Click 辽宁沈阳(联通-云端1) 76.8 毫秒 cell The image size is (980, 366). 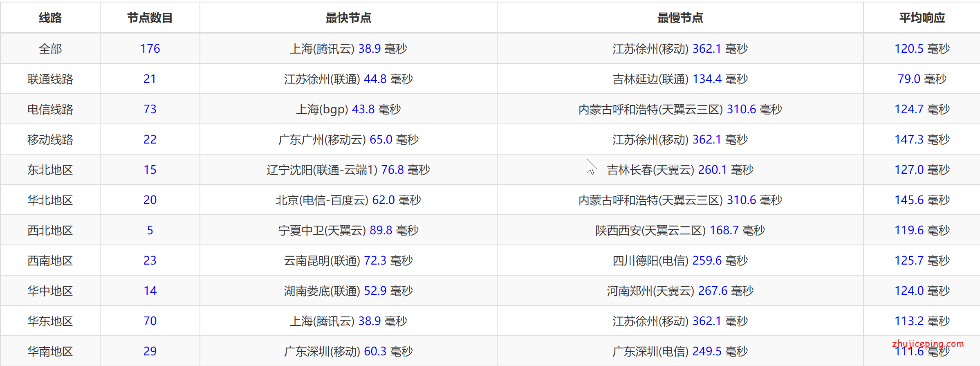click(x=348, y=170)
